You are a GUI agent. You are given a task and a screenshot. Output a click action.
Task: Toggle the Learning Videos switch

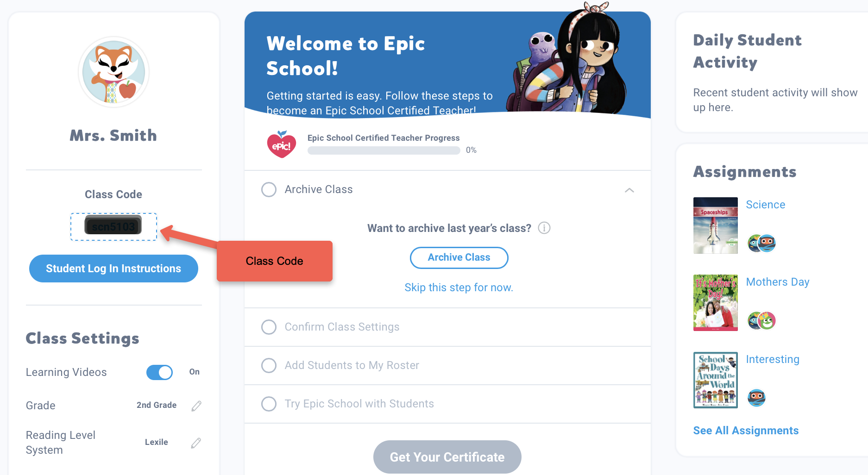pyautogui.click(x=159, y=372)
